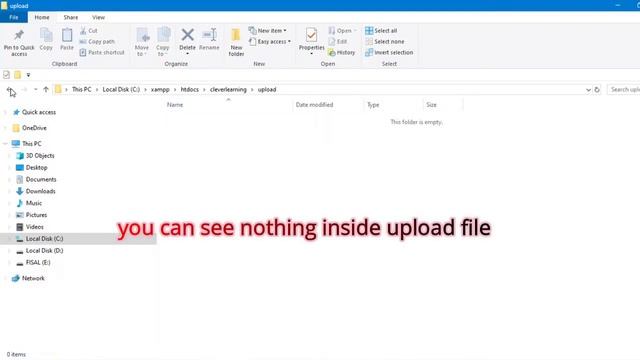Click Invert selection
The width and height of the screenshot is (640, 360).
389,52
